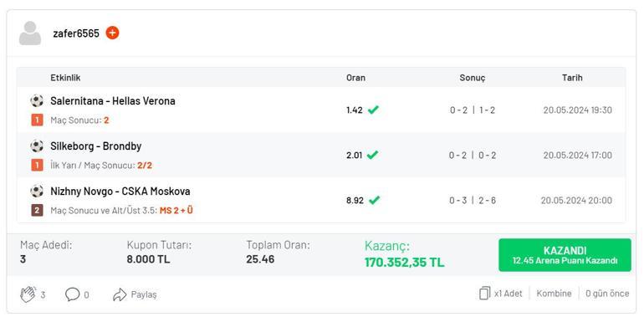Click soccer ball icon for Nizhny Novgo match

pos(37,191)
